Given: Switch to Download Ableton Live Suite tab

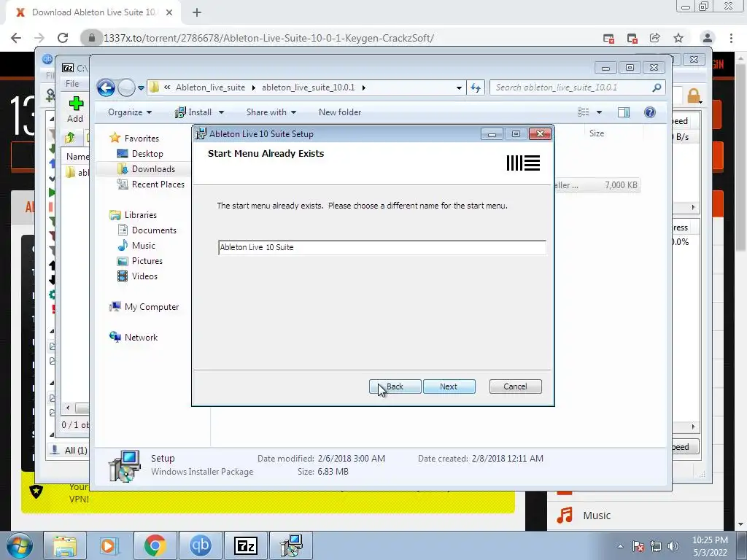Looking at the screenshot, I should 93,12.
